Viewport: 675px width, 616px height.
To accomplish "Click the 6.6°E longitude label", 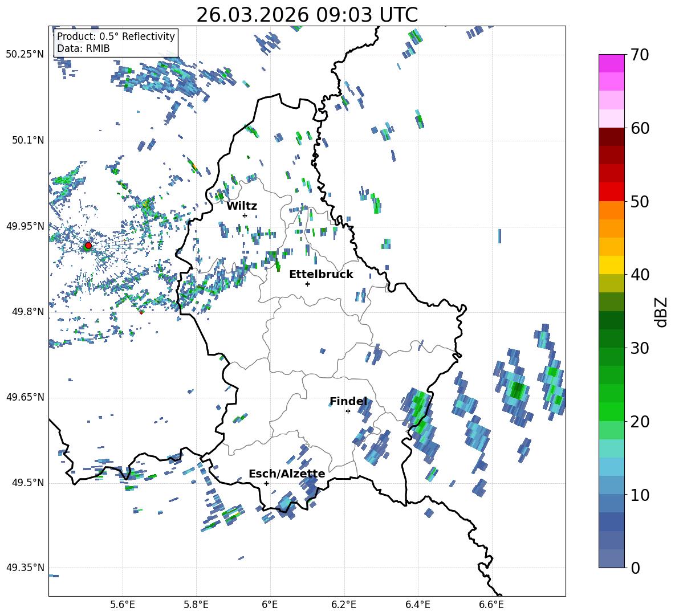I will [x=491, y=605].
